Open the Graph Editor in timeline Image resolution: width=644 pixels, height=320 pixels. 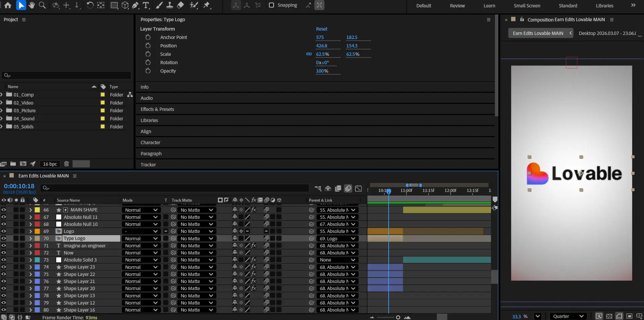(x=358, y=188)
